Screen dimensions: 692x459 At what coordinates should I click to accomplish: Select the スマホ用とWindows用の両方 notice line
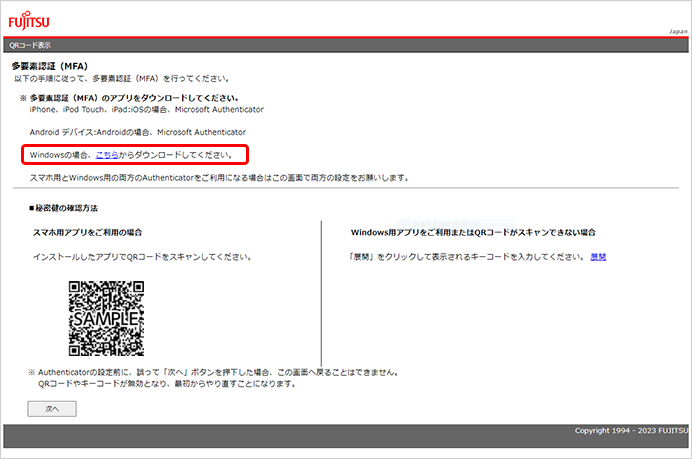tap(219, 178)
